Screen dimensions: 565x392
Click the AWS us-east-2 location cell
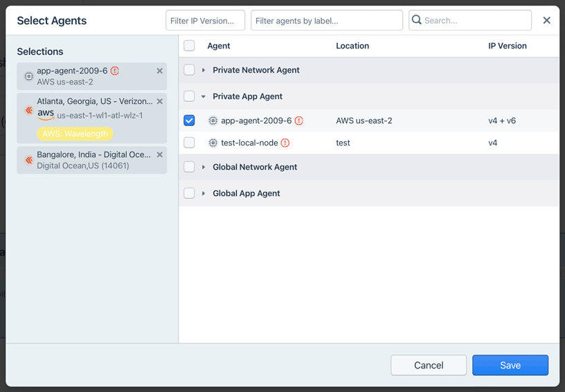364,121
